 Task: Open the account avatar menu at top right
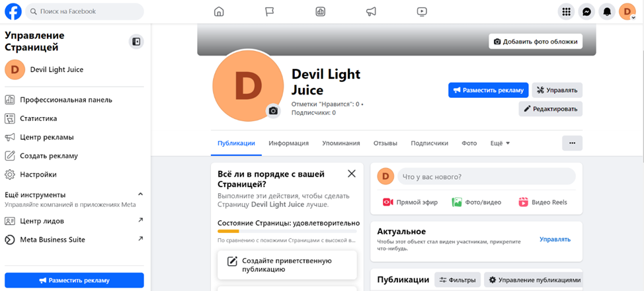click(627, 11)
